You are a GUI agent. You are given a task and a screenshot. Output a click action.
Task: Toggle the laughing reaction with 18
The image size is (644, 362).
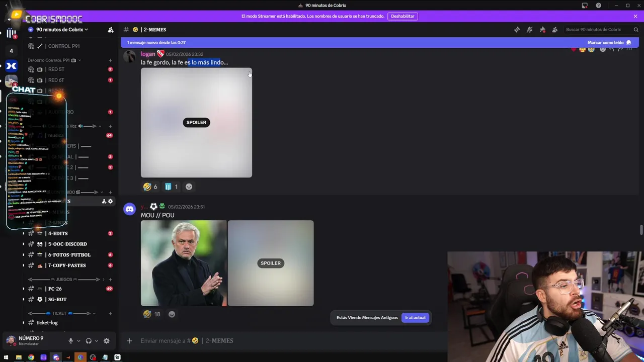pos(152,314)
